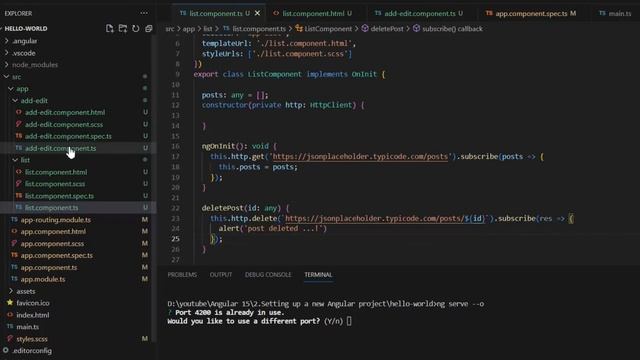This screenshot has height=360, width=640.
Task: Switch to add-edit.component.ts tab
Action: pyautogui.click(x=419, y=13)
